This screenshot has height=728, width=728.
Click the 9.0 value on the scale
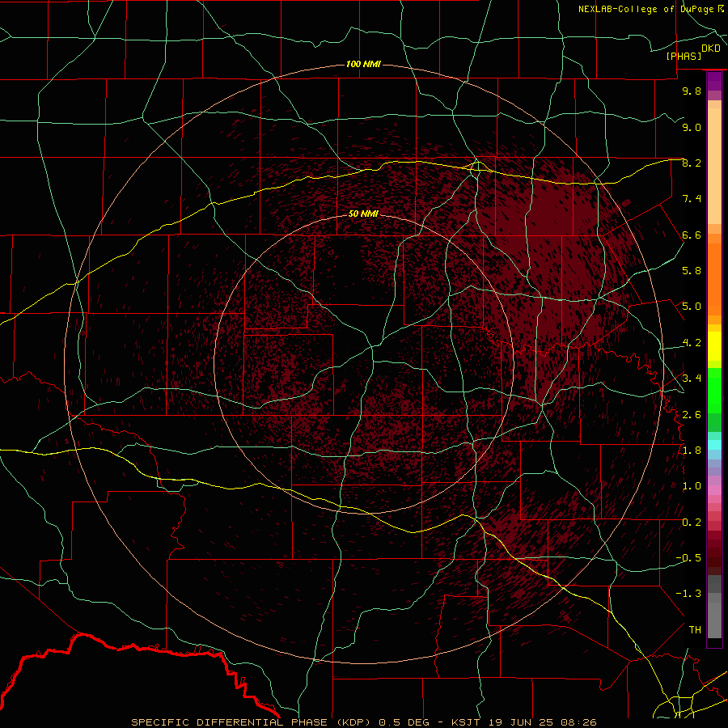tap(692, 127)
